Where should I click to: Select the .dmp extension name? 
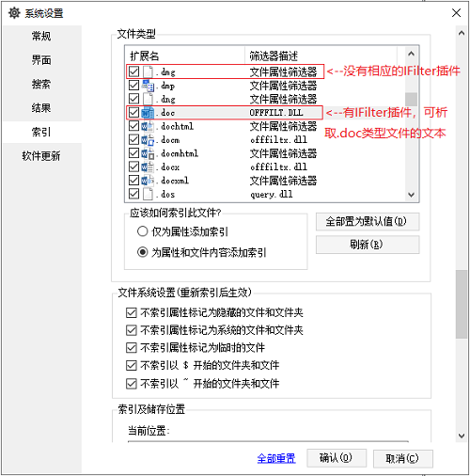165,86
